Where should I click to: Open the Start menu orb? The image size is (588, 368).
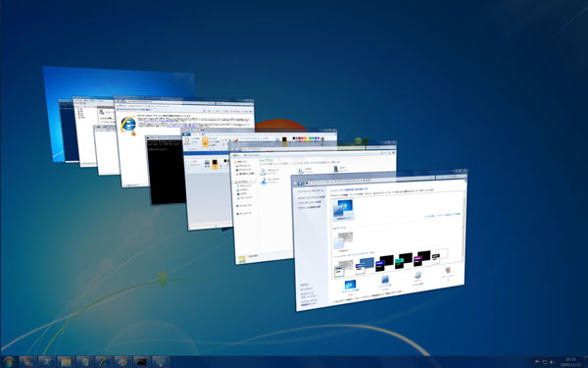(x=9, y=362)
